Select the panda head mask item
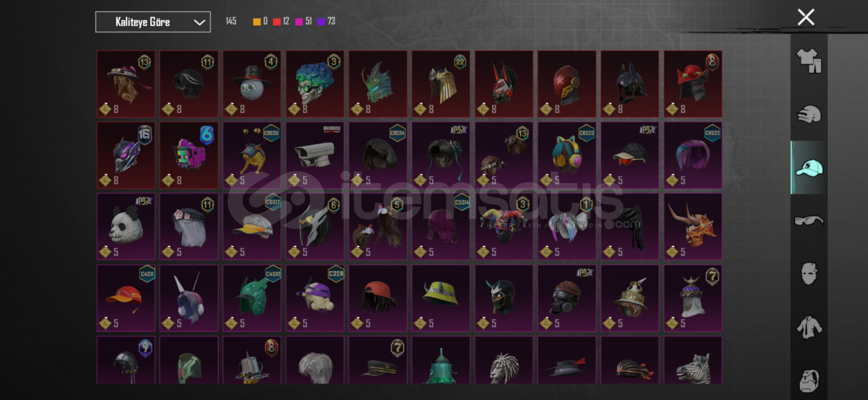Image resolution: width=868 pixels, height=400 pixels. pos(126,226)
